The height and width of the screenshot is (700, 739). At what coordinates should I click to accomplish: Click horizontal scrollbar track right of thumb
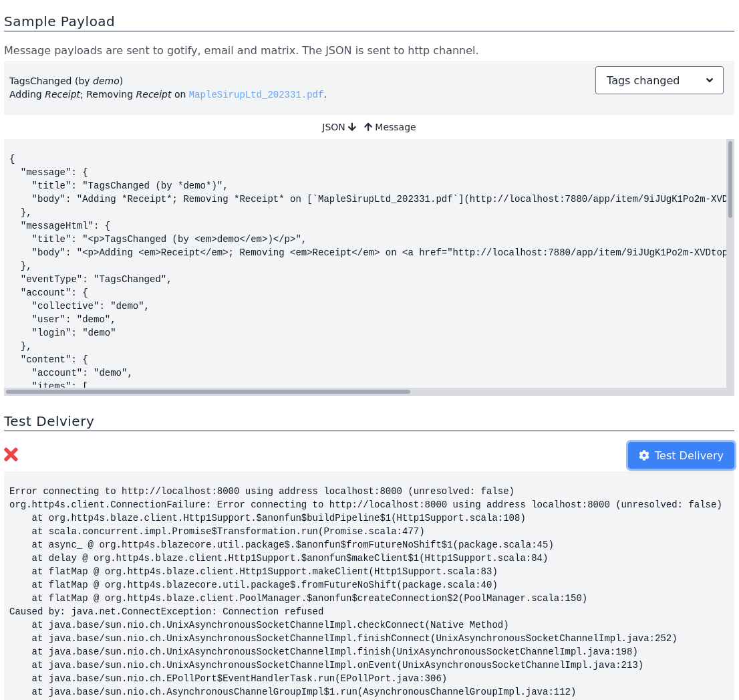(x=568, y=392)
